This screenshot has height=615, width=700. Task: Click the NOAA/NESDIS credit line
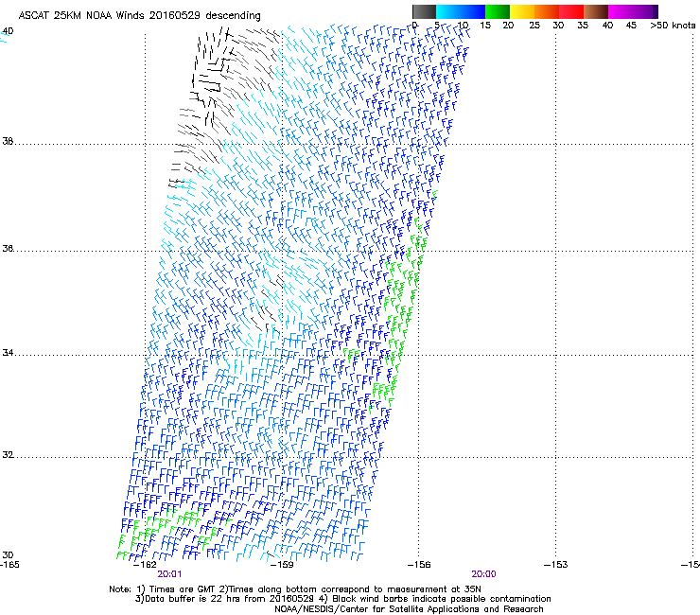pos(409,609)
